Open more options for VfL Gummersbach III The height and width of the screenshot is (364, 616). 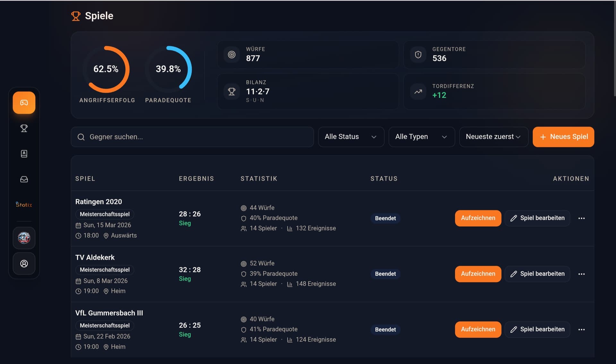pos(581,329)
